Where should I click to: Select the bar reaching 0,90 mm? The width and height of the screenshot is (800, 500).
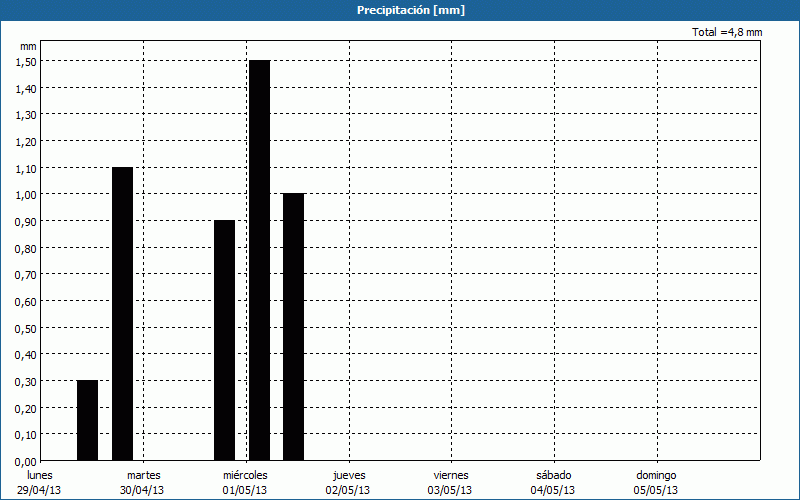coord(225,340)
